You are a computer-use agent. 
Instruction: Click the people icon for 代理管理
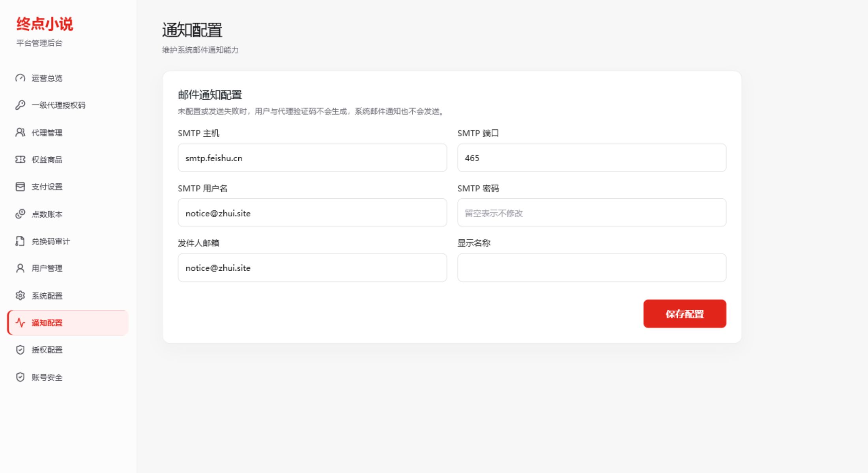point(20,132)
